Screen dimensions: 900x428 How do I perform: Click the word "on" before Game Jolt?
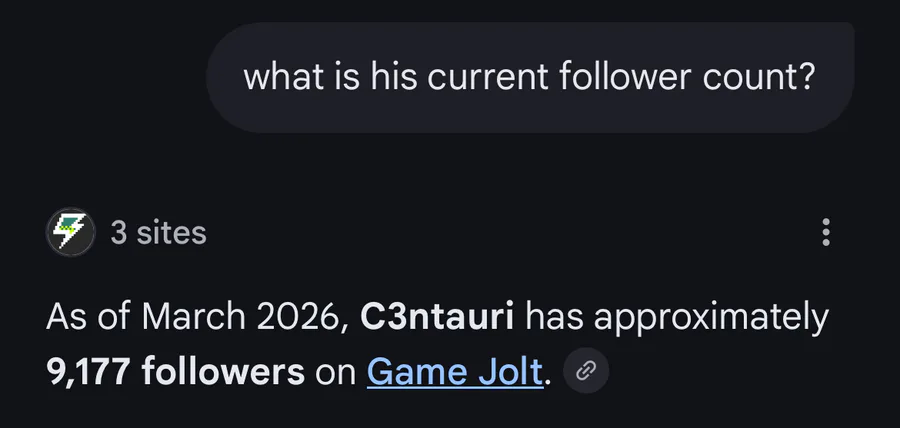pos(335,372)
